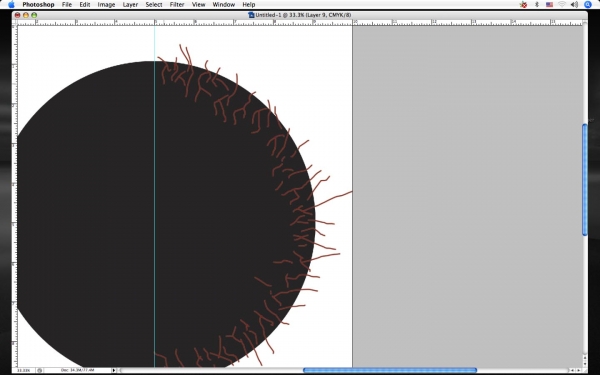
Task: Click the vertical ruler at left
Action: 15,196
